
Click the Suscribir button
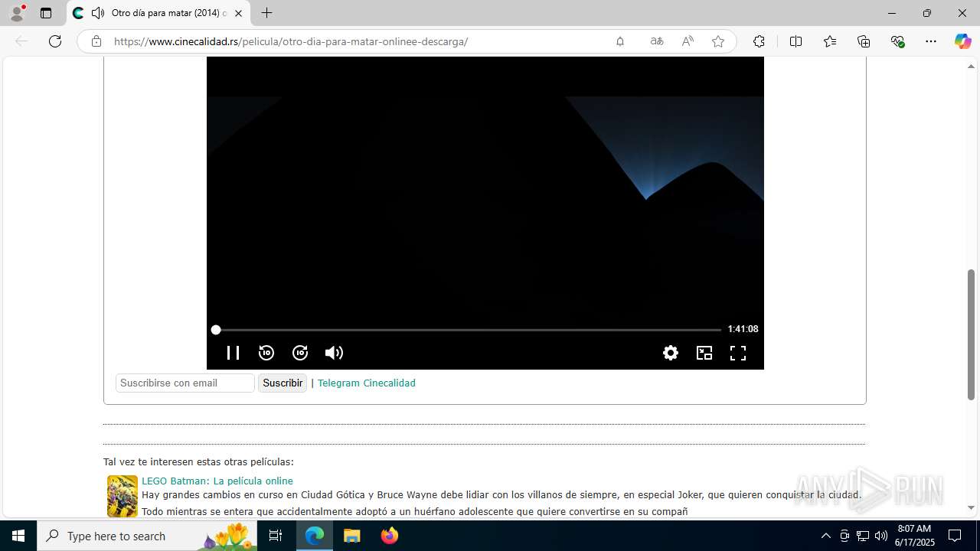pyautogui.click(x=283, y=383)
